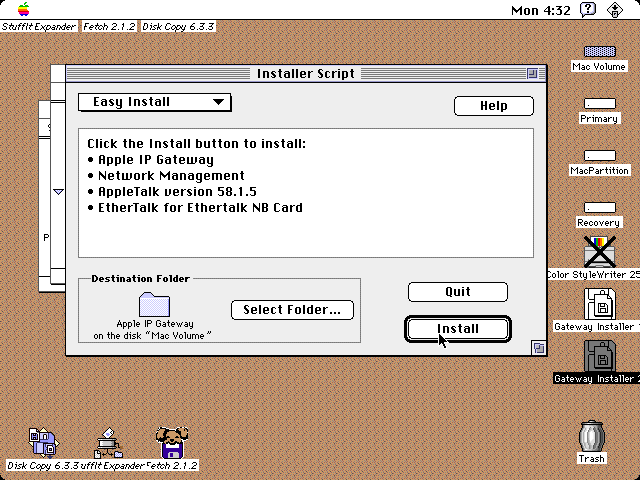Click the clock showing Mon 4:32
The height and width of the screenshot is (480, 640).
(x=540, y=10)
